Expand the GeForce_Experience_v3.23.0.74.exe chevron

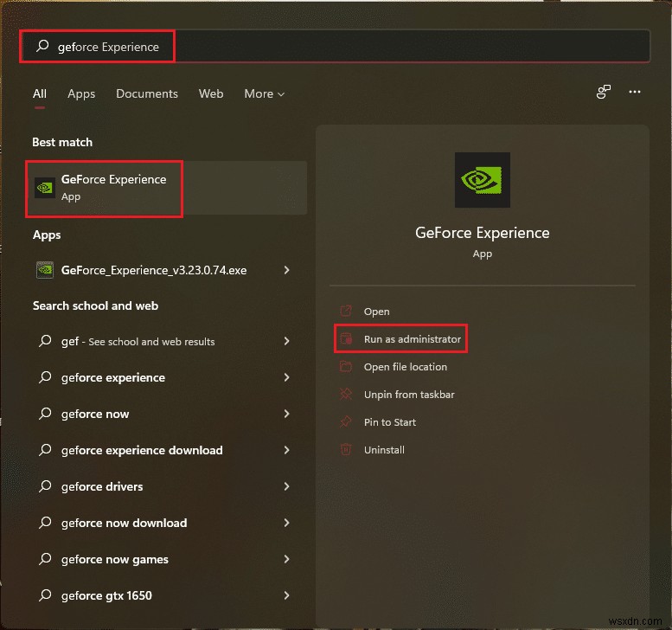coord(286,270)
